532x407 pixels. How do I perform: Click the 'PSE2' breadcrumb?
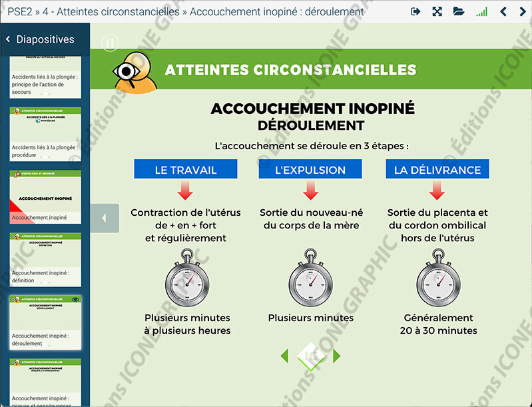tap(20, 11)
